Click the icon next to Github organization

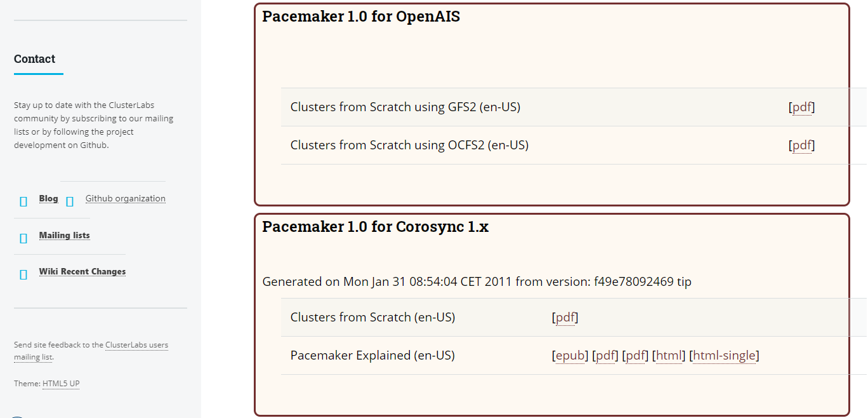(70, 201)
